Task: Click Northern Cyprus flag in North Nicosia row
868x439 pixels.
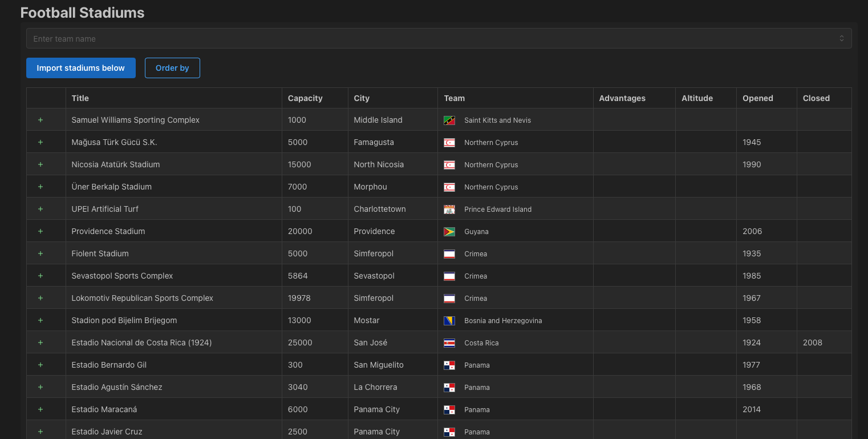Action: pos(449,165)
